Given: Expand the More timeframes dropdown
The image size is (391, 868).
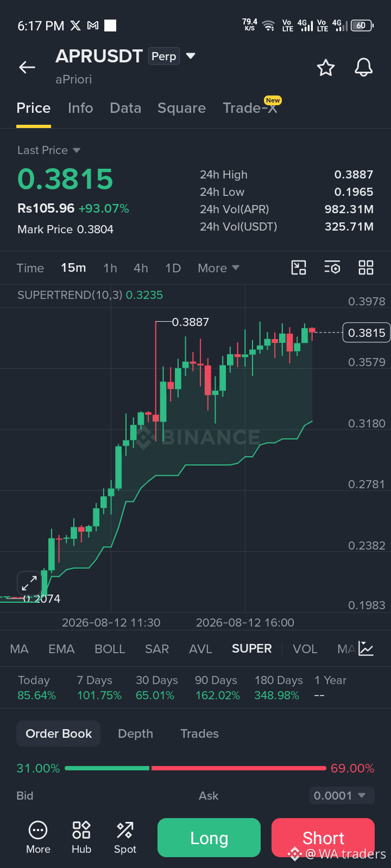Looking at the screenshot, I should click(x=219, y=268).
